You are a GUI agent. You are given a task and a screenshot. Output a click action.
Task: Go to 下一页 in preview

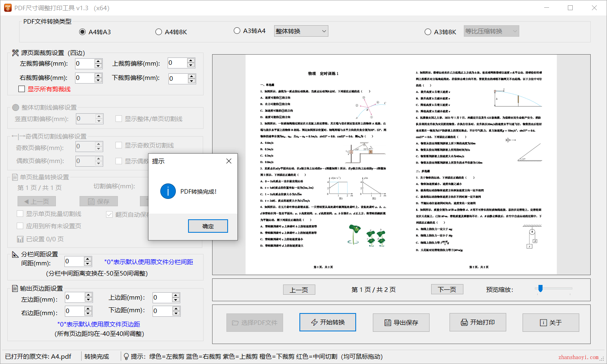(447, 289)
